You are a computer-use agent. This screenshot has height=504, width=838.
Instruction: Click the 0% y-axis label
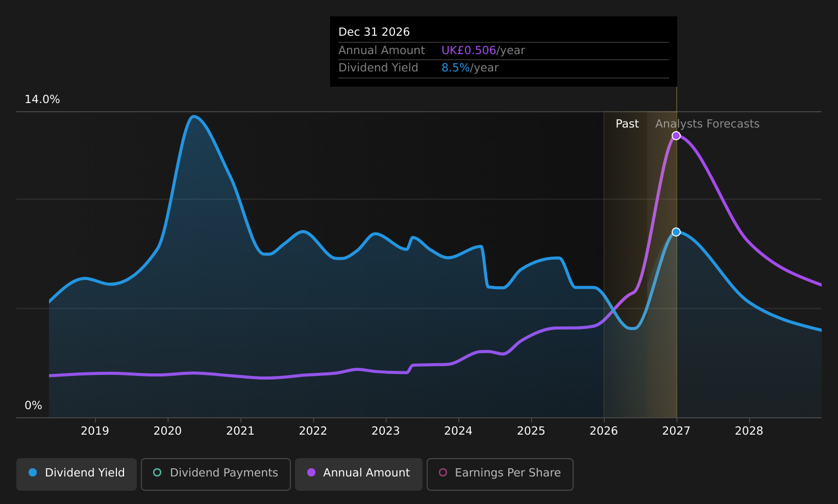pyautogui.click(x=34, y=406)
